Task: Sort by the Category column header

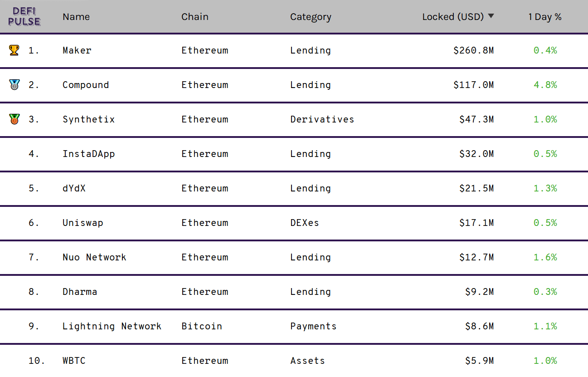Action: 311,17
